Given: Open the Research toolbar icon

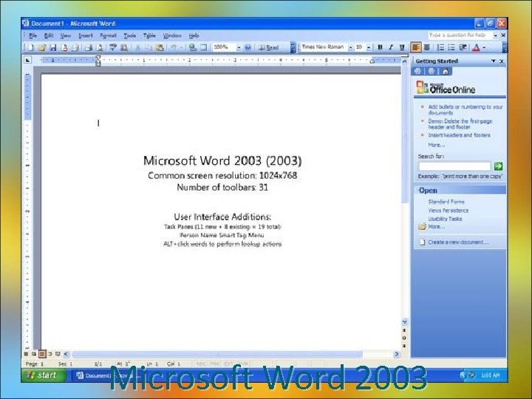Looking at the screenshot, I should click(124, 47).
